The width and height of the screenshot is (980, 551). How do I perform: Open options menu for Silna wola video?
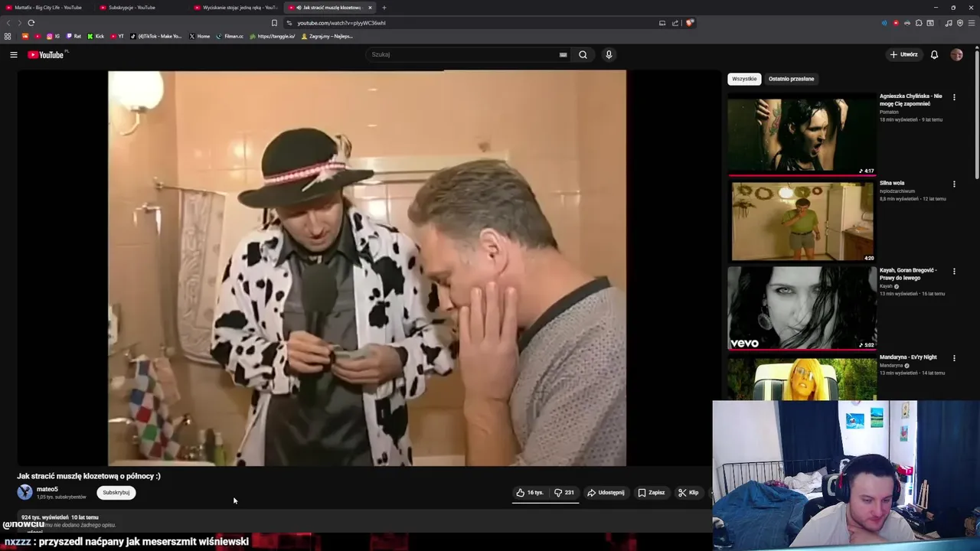click(x=954, y=184)
